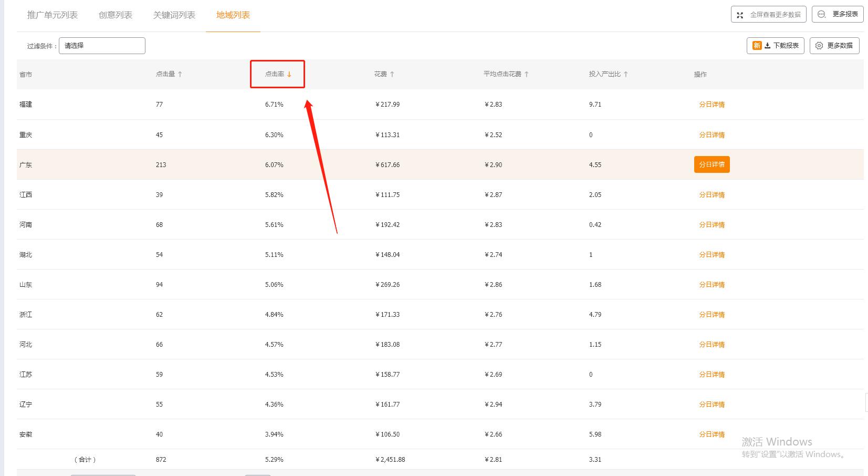
Task: Click the highlighted 分日详情 button for 广东
Action: point(712,164)
